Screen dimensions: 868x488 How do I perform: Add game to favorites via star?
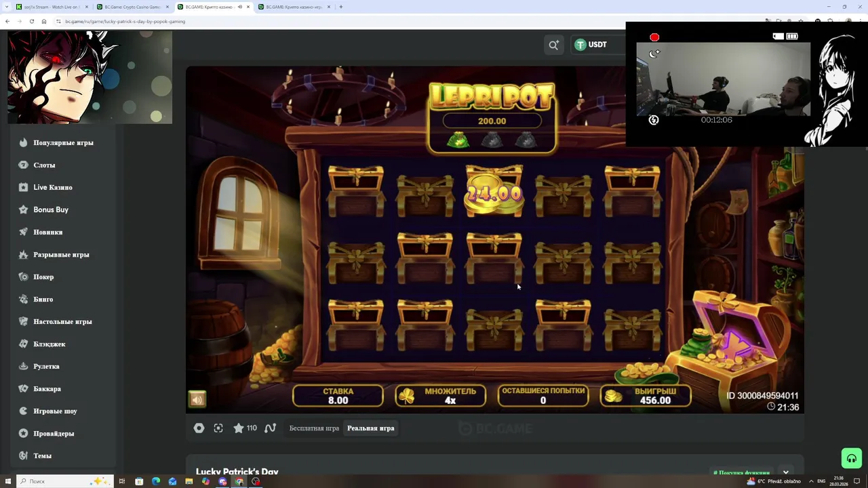pos(239,428)
